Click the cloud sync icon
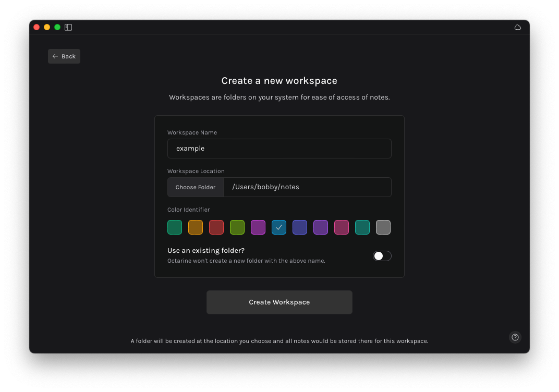 pyautogui.click(x=517, y=27)
